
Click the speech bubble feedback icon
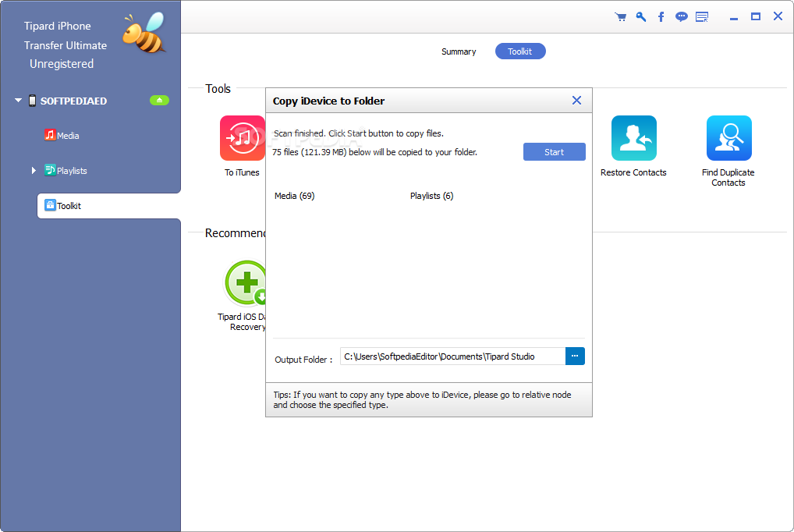click(x=682, y=17)
